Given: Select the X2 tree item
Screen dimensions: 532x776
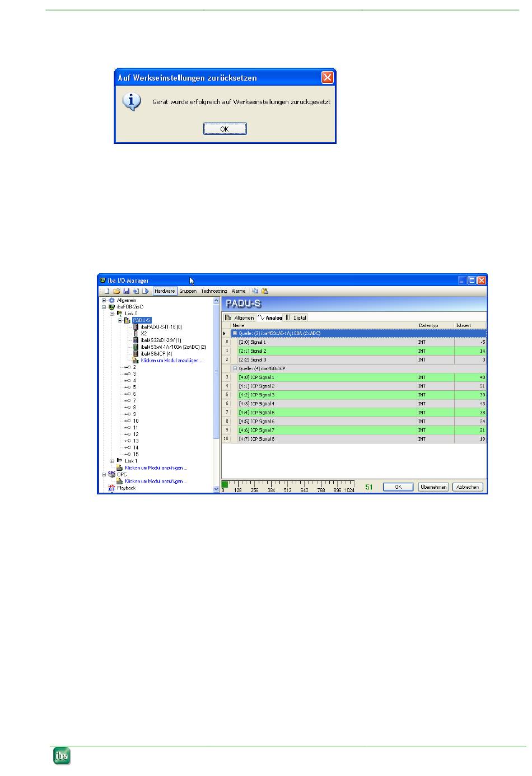Looking at the screenshot, I should point(144,334).
